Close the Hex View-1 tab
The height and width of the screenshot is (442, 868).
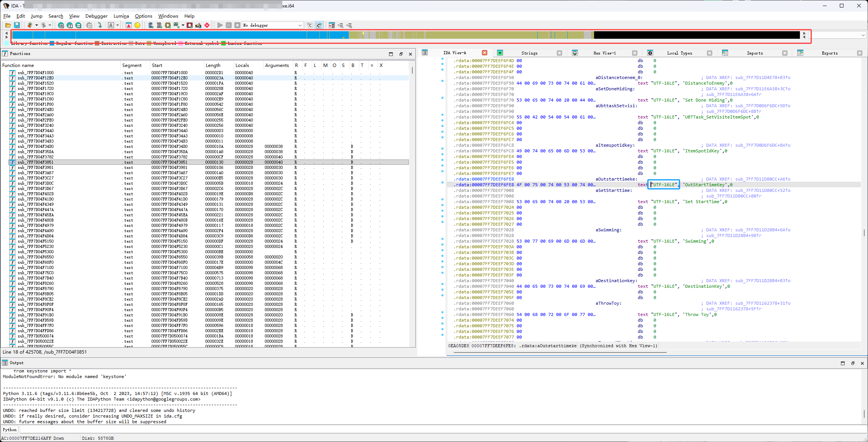(635, 53)
